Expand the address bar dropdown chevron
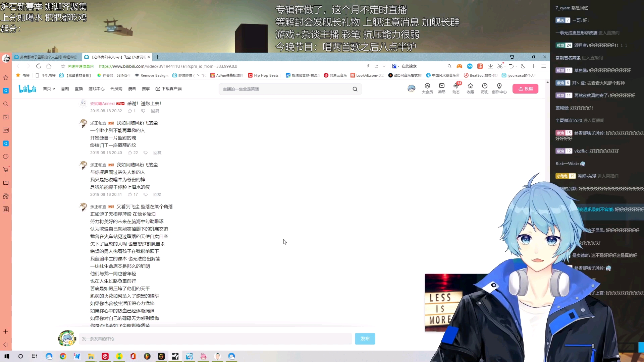This screenshot has width=644, height=362. click(384, 66)
